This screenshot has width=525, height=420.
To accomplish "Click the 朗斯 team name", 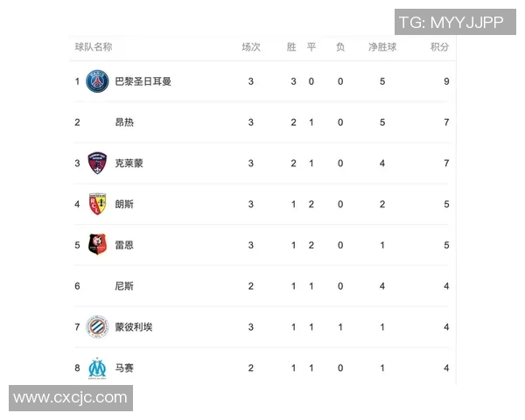I will tap(124, 204).
